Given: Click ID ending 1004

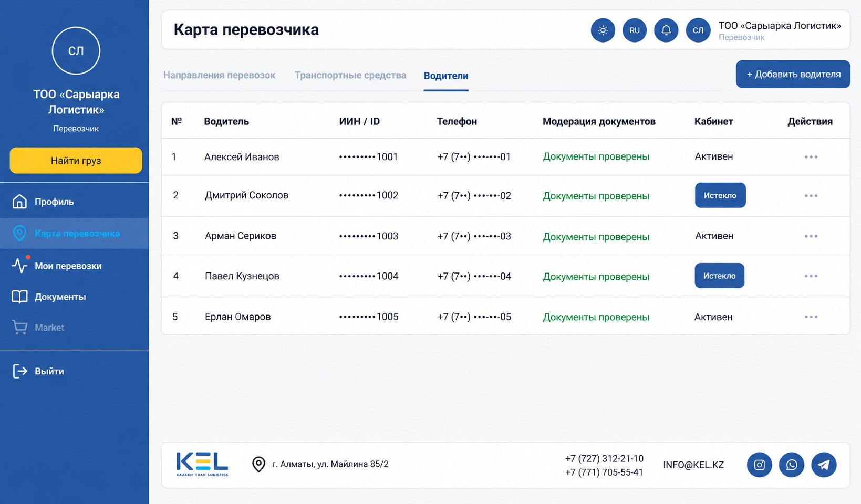Looking at the screenshot, I should click(x=369, y=276).
